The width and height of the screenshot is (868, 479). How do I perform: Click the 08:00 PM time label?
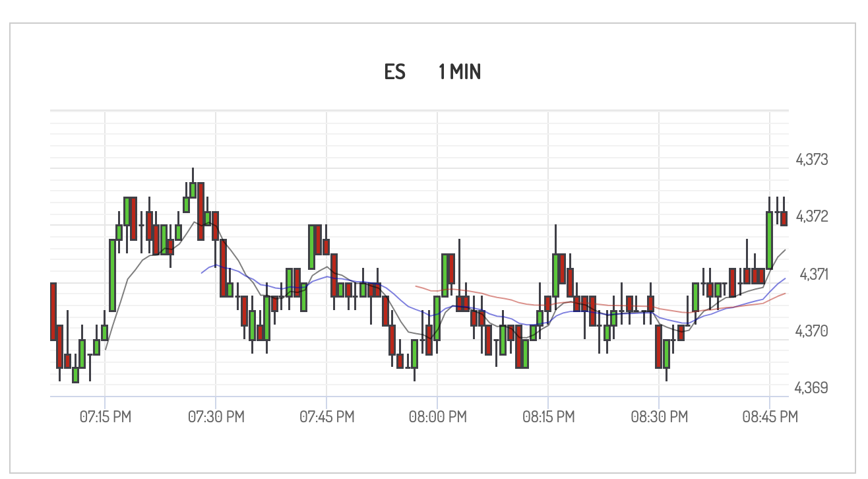438,417
